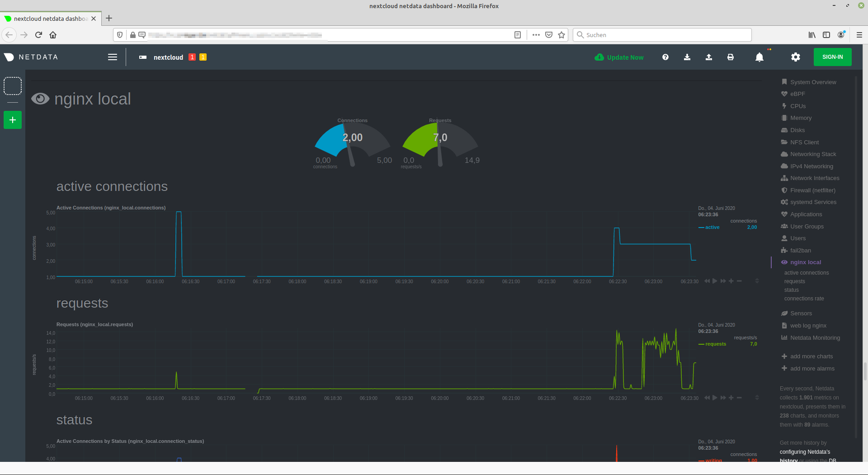This screenshot has height=475, width=868.
Task: Jump to connections rate submenu item
Action: pyautogui.click(x=804, y=299)
